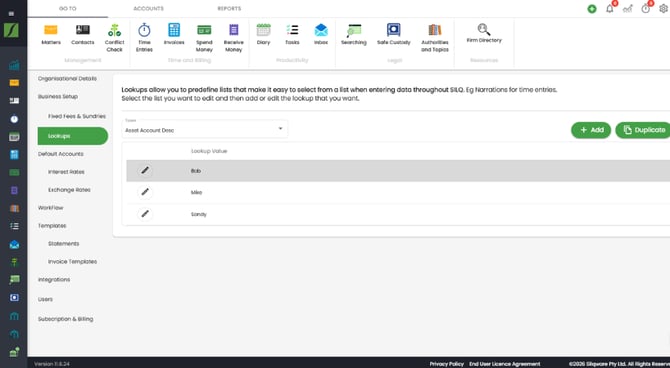Screen dimensions: 670x368
Task: Open Interest Rates settings
Action: tap(66, 172)
